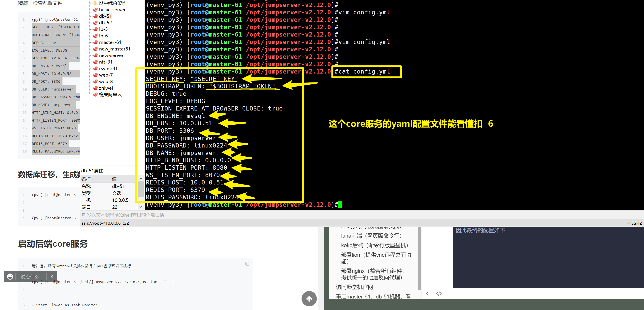Click the folder icon beside 期中综合架构

tap(95, 3)
